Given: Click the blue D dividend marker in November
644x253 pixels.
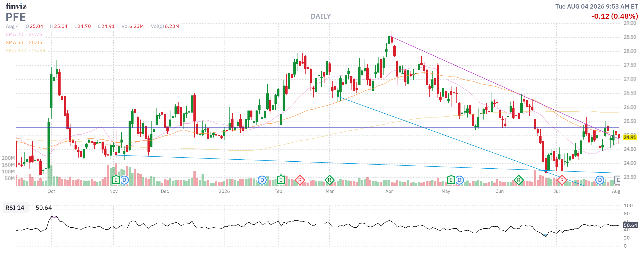Looking at the screenshot, I should (124, 180).
